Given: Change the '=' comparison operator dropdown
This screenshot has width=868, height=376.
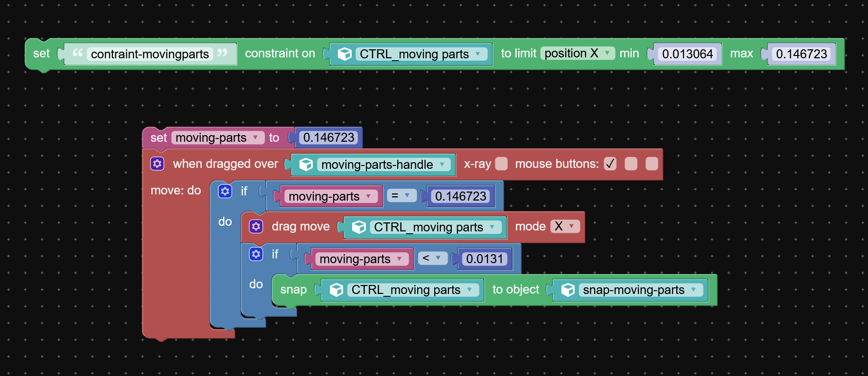Looking at the screenshot, I should point(401,195).
